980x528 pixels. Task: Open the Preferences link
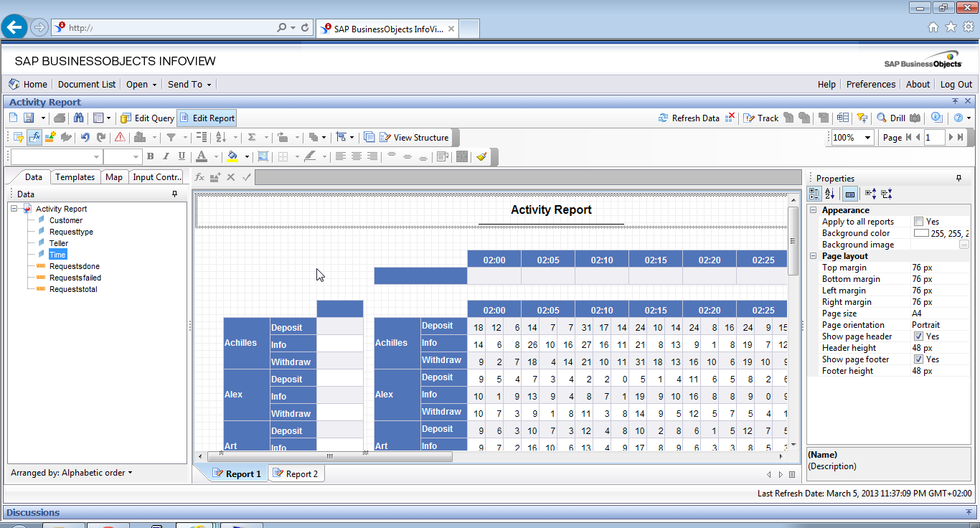(870, 84)
